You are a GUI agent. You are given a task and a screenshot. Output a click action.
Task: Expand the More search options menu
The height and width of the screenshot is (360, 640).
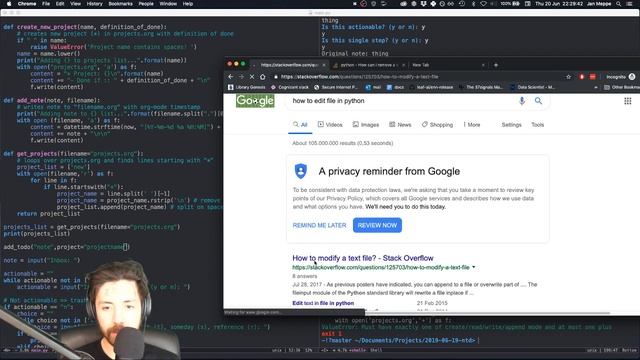[472, 124]
